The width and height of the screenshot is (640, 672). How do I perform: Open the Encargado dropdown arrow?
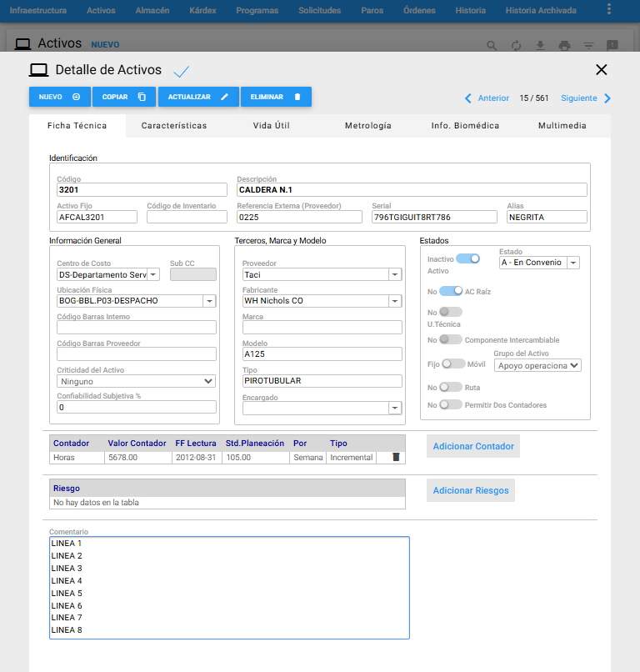click(395, 408)
